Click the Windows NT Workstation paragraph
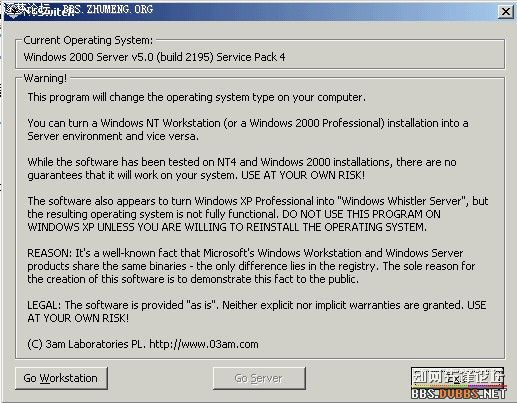The height and width of the screenshot is (403, 517). coord(248,130)
